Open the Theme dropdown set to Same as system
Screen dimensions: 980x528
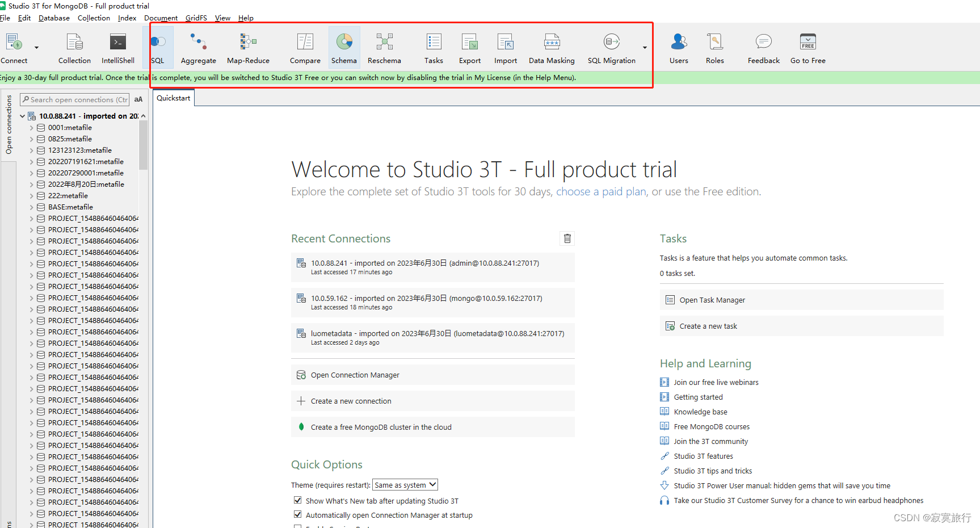(405, 485)
